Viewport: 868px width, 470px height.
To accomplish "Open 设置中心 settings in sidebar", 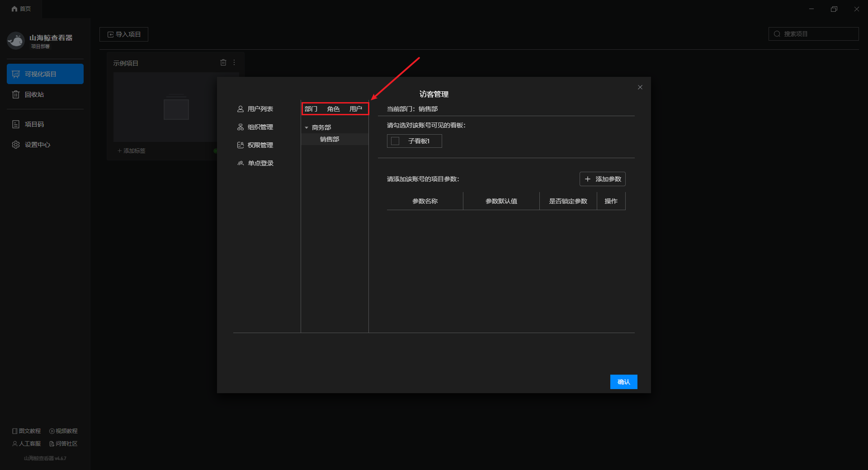I will click(37, 145).
